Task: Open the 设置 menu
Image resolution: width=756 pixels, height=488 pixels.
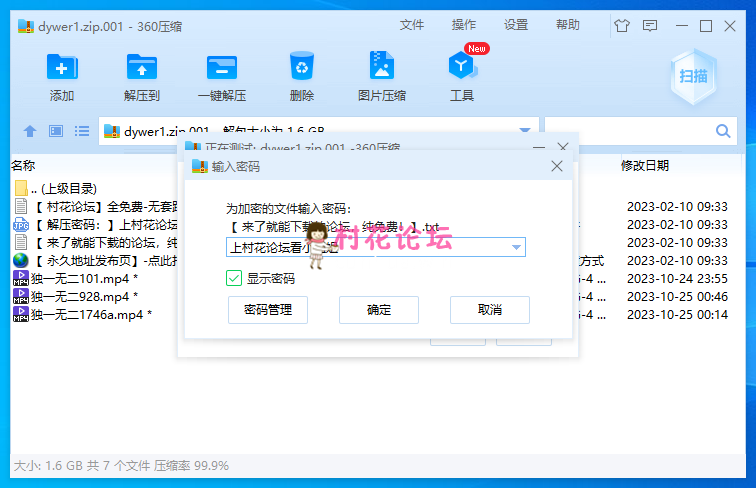Action: click(x=516, y=25)
